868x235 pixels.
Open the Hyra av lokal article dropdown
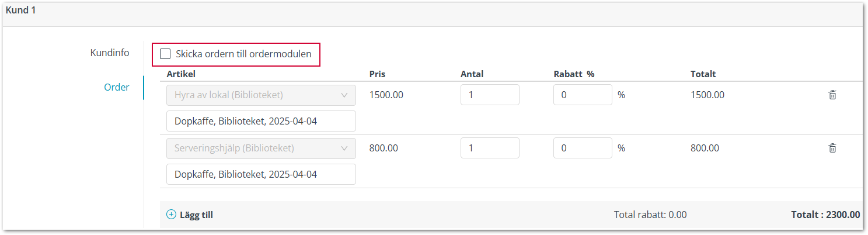[x=261, y=95]
